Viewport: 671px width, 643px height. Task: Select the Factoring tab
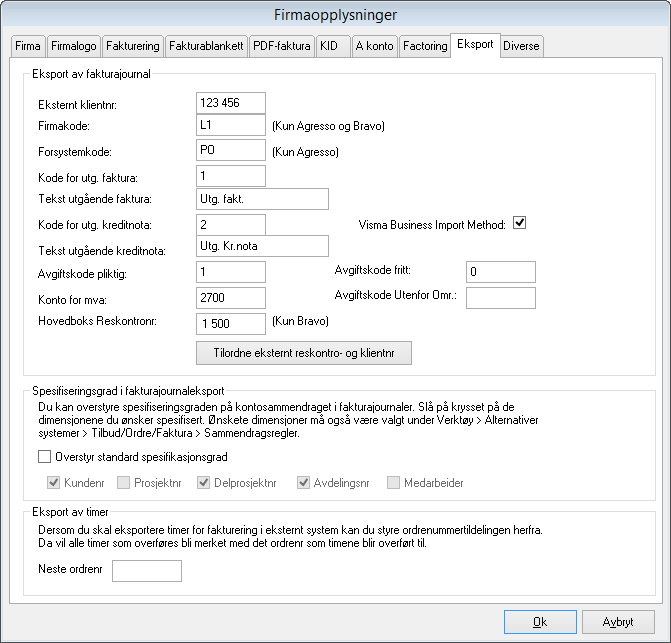tap(425, 46)
